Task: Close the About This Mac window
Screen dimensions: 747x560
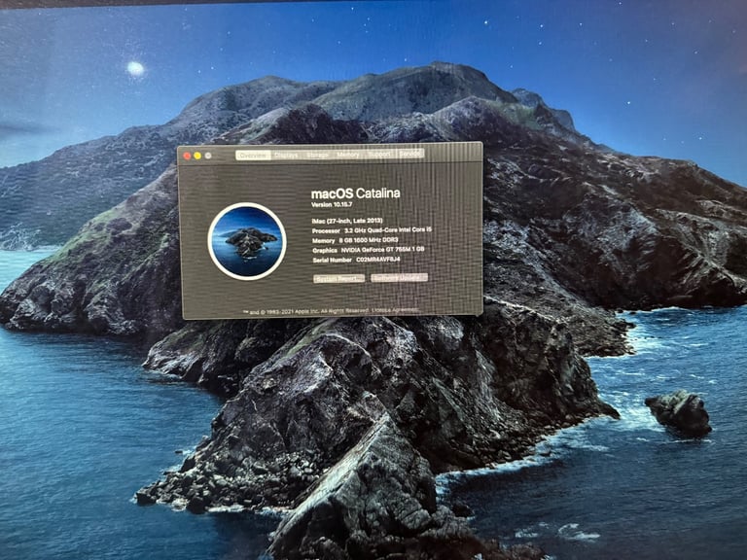Action: point(187,157)
